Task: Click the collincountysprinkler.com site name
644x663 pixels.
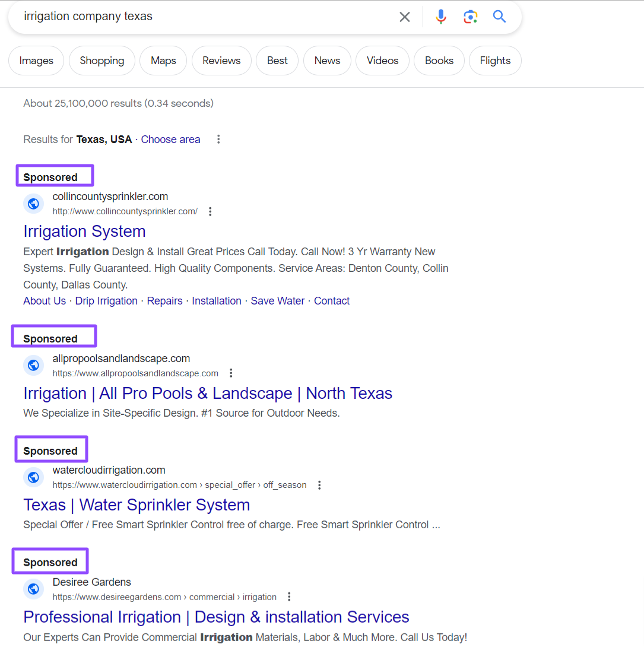Action: [x=110, y=196]
